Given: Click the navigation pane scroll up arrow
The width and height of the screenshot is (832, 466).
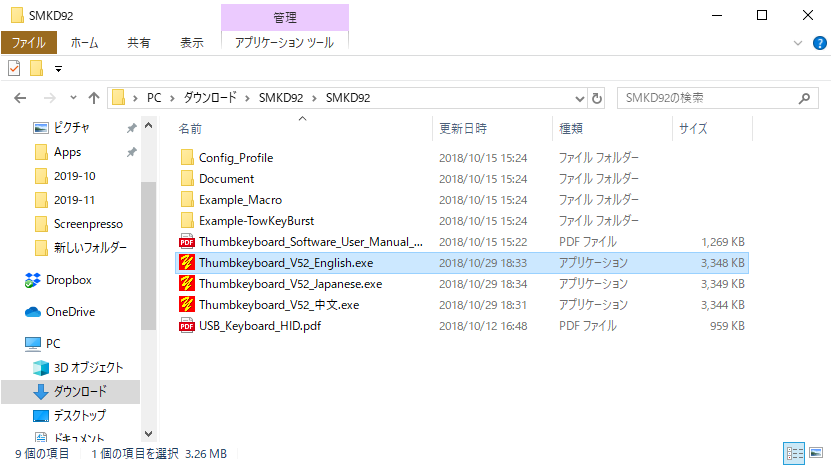Looking at the screenshot, I should pyautogui.click(x=149, y=126).
